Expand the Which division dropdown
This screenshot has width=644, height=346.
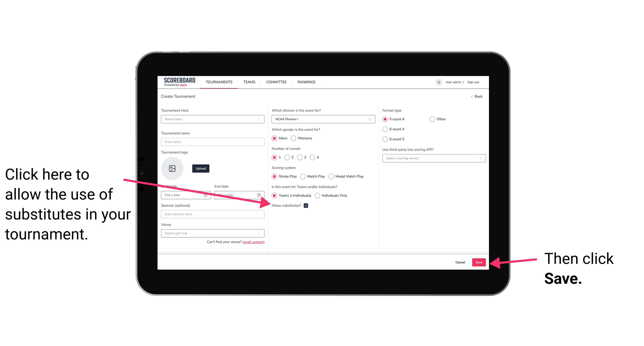323,119
